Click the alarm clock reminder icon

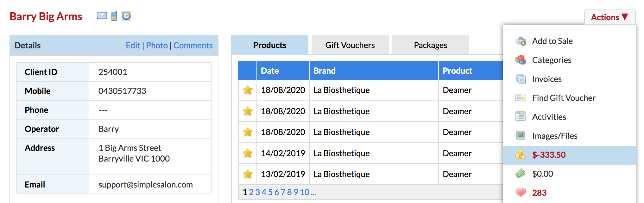(126, 15)
